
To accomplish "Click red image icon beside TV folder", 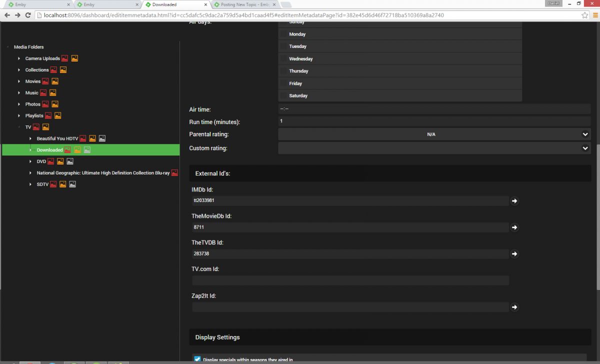I will tap(36, 127).
